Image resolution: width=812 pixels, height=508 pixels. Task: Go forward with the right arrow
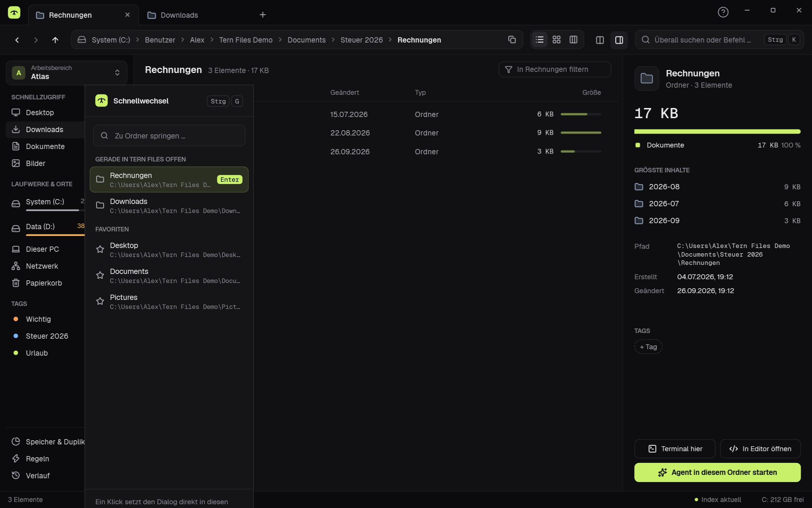point(36,40)
